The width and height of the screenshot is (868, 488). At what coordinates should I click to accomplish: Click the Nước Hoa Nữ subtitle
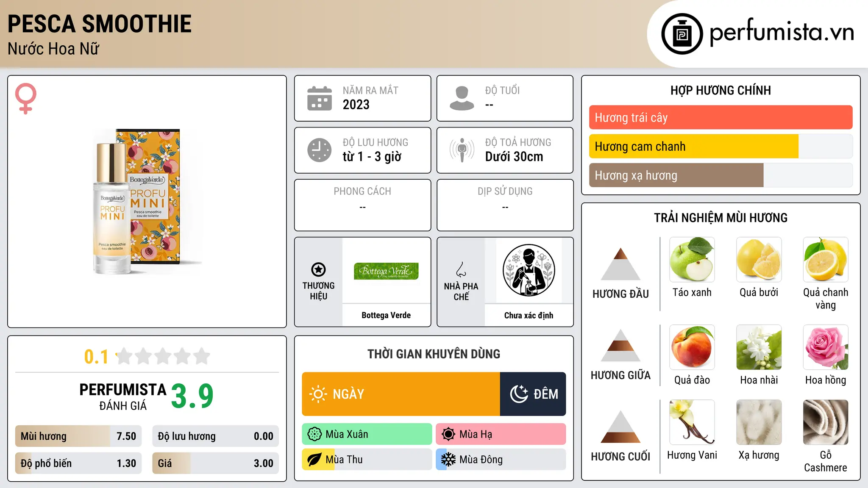[x=53, y=49]
